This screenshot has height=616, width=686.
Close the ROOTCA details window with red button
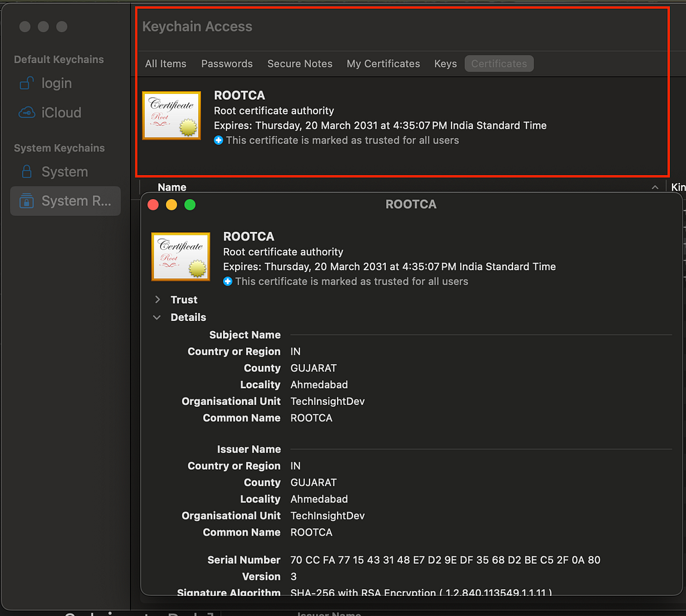pos(153,205)
